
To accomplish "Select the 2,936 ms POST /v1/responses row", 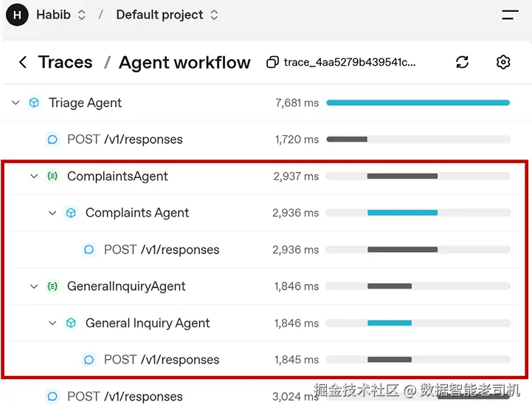I will [x=266, y=250].
